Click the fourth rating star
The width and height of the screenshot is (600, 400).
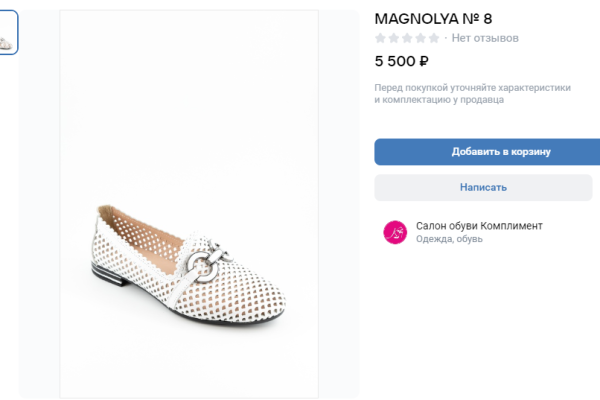[x=420, y=38]
